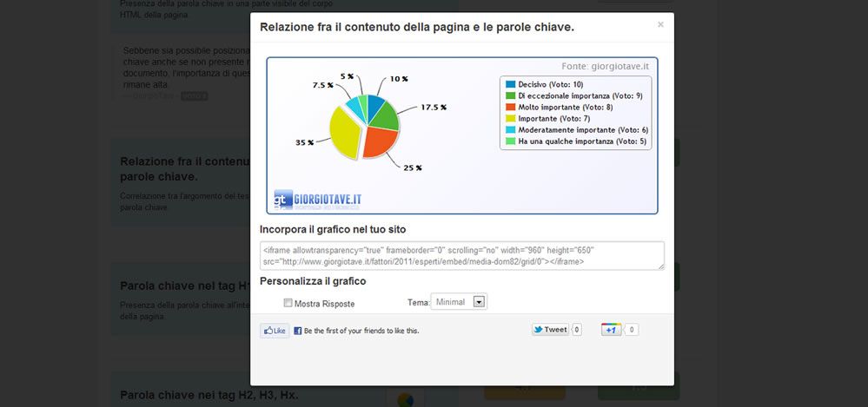Click the yellow Importante legend swatch
Screen dimensions: 868x407
(511, 118)
